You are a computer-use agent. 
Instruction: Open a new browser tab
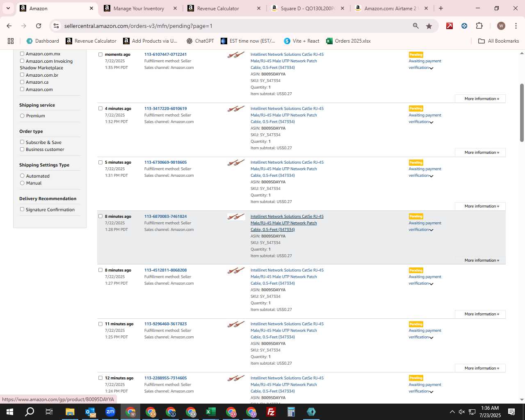coord(441,8)
